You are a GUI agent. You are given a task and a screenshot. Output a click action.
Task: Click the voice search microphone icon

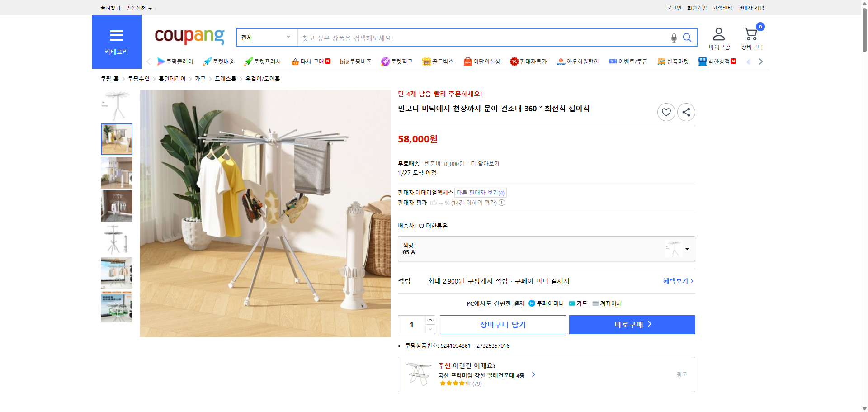[673, 38]
